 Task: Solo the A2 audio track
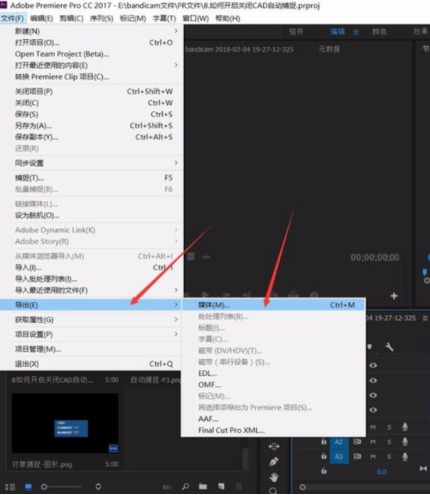[389, 442]
